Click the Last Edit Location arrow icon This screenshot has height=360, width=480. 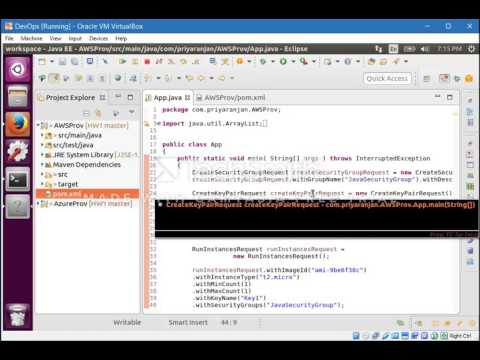(x=189, y=78)
